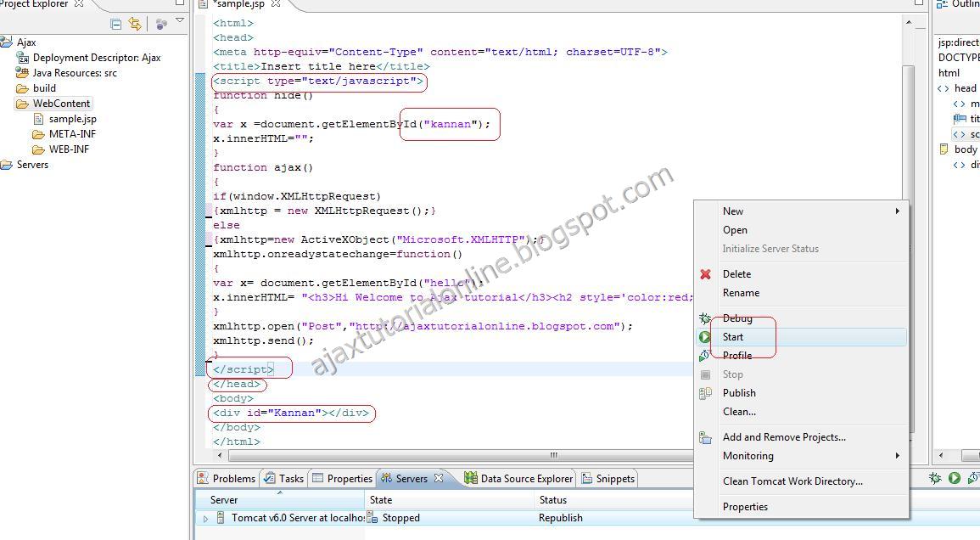
Task: Expand the Tomcat v6.0 Server row
Action: click(x=206, y=517)
